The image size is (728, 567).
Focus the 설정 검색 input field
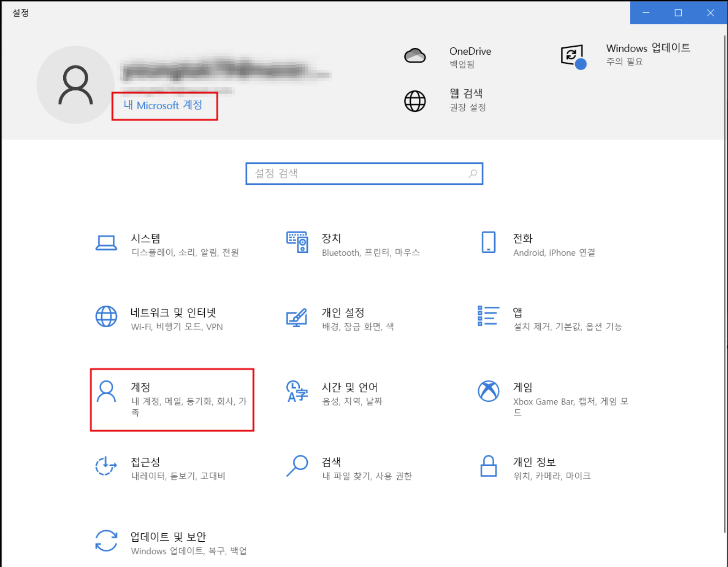coord(364,174)
